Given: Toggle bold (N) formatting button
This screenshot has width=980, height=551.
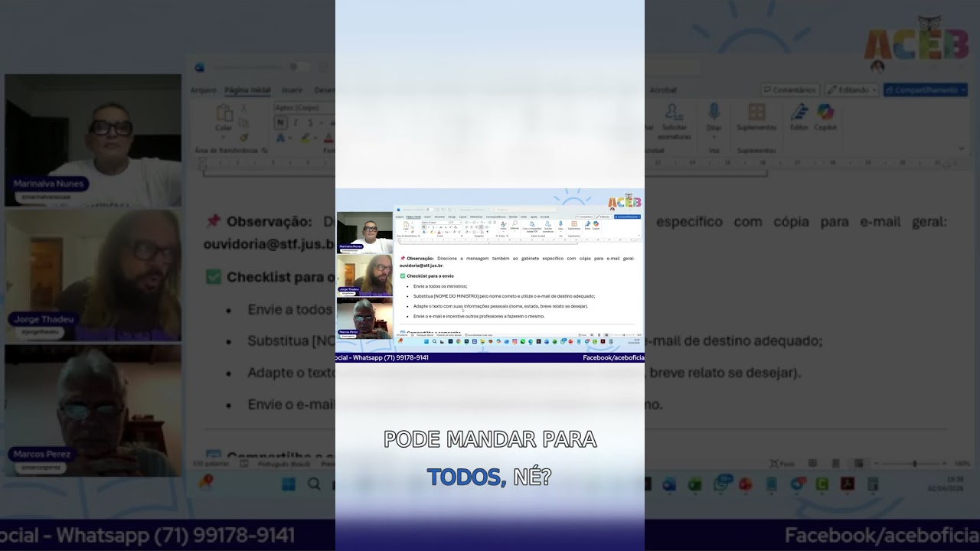Looking at the screenshot, I should click(423, 227).
